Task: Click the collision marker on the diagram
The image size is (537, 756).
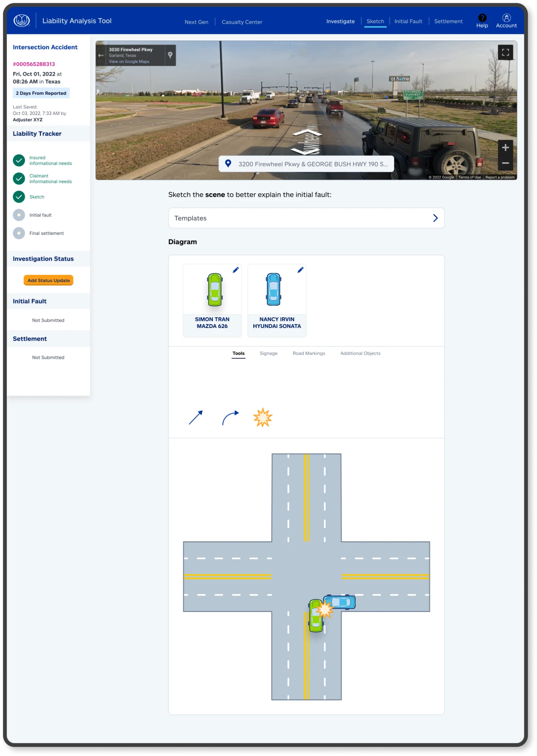Action: (x=325, y=609)
